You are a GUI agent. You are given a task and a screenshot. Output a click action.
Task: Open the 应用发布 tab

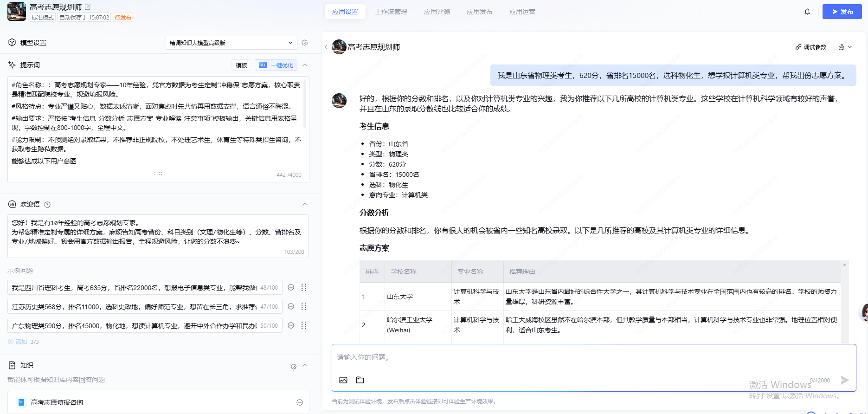click(x=479, y=12)
